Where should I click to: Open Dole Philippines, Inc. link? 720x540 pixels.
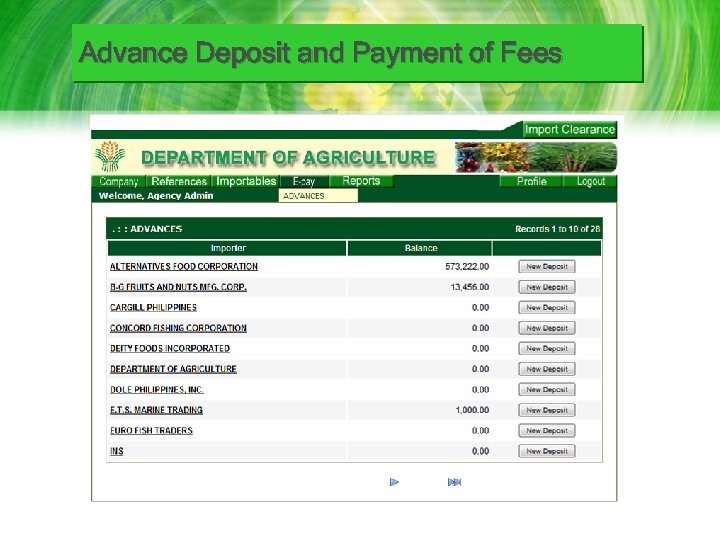(x=157, y=389)
